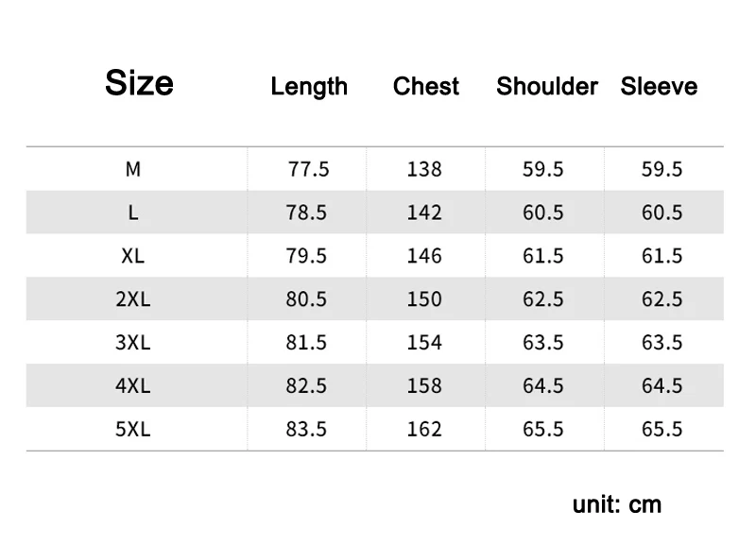Image resolution: width=756 pixels, height=545 pixels.
Task: Select length value 81.5 for 3XL
Action: pyautogui.click(x=306, y=343)
